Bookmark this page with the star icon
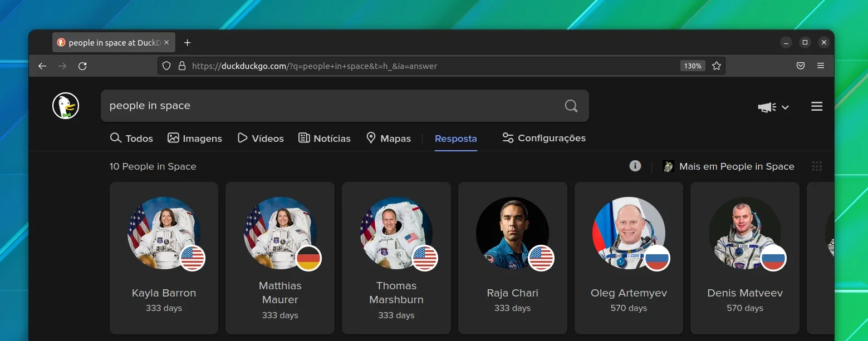Screen dimensions: 868x341 click(x=717, y=66)
